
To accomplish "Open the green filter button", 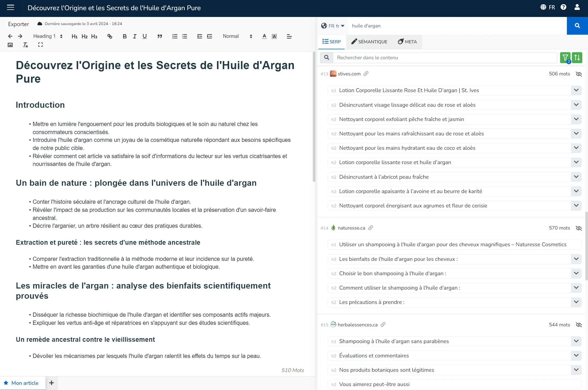I will click(565, 58).
